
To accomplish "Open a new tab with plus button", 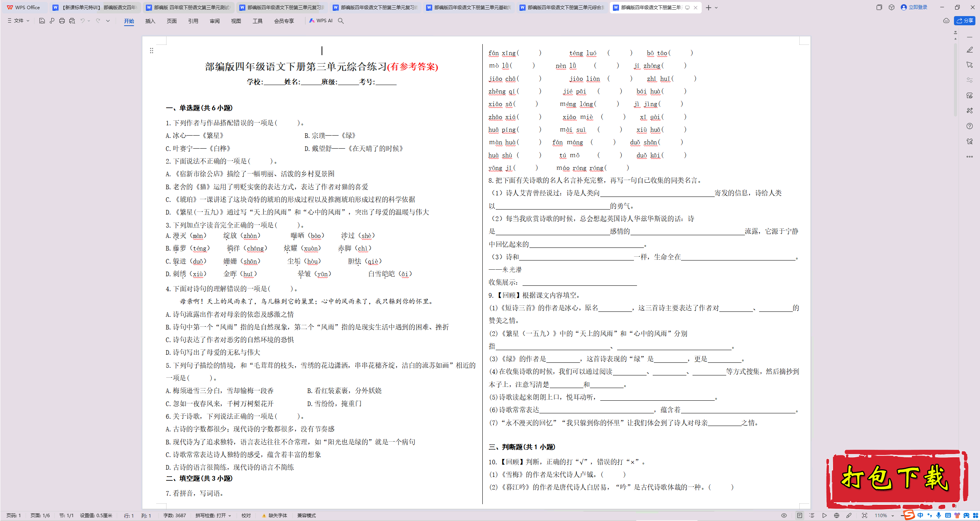I will tap(709, 8).
